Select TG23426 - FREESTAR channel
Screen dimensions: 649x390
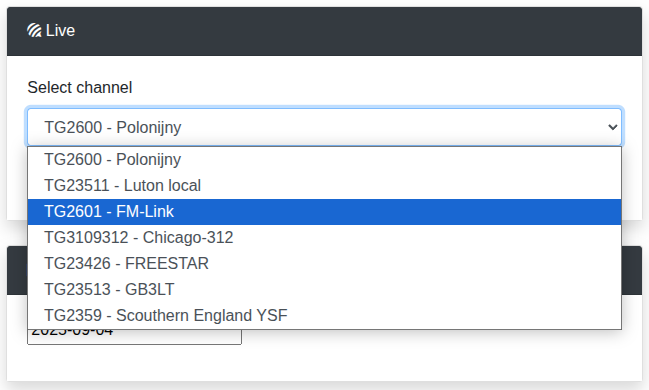pyautogui.click(x=324, y=263)
